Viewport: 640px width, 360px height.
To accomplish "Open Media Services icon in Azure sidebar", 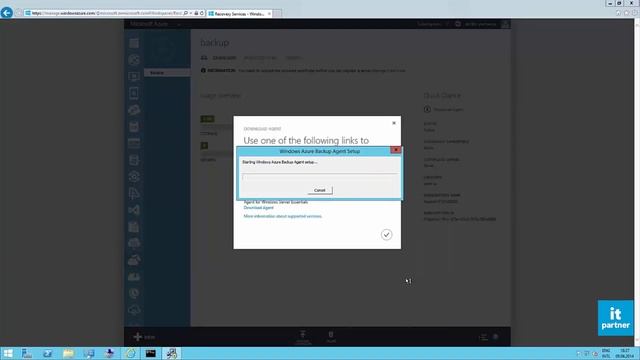I will pyautogui.click(x=134, y=177).
